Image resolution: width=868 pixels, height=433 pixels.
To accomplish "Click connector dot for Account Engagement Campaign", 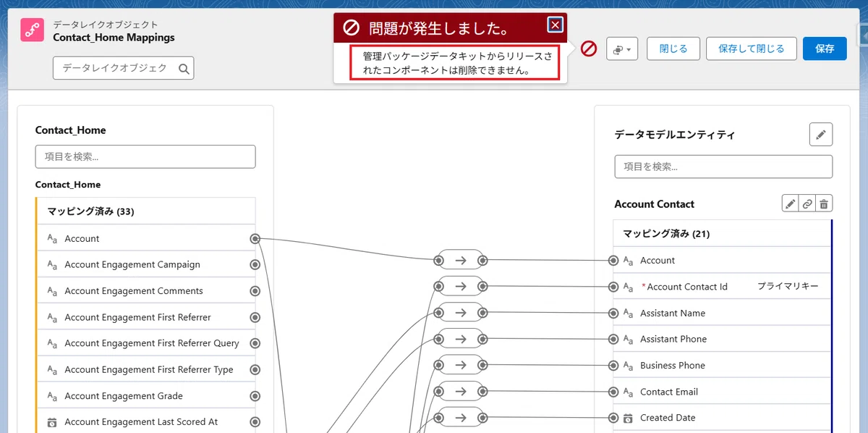I will point(255,264).
